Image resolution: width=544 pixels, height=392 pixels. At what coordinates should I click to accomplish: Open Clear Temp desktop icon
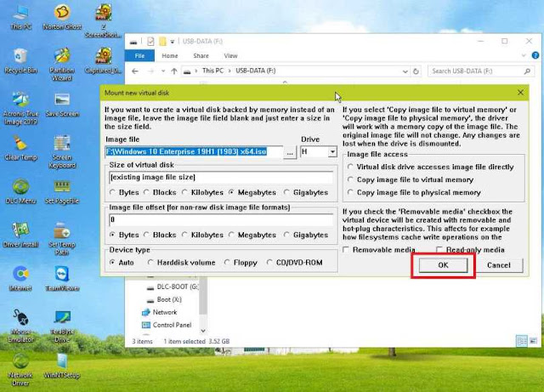point(20,148)
